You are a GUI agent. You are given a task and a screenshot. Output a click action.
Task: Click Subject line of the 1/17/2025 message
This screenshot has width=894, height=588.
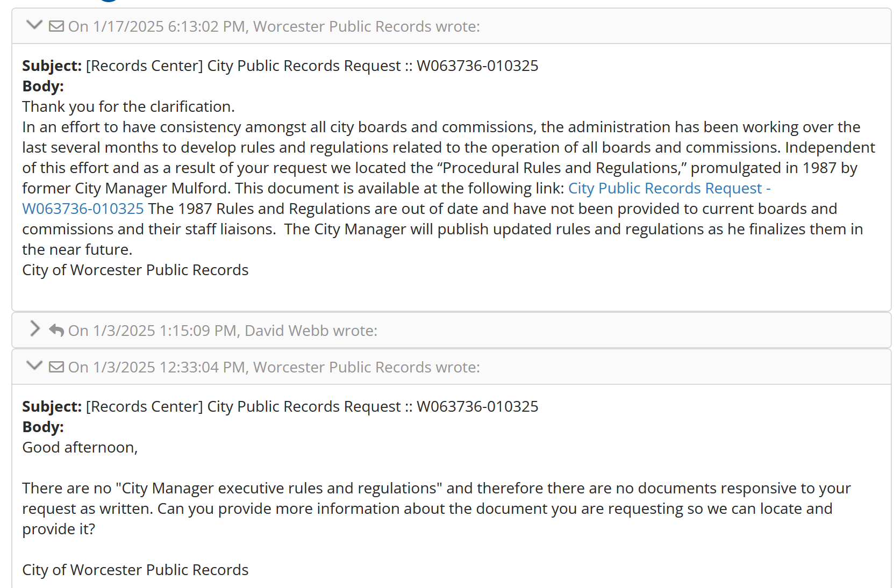coord(280,66)
